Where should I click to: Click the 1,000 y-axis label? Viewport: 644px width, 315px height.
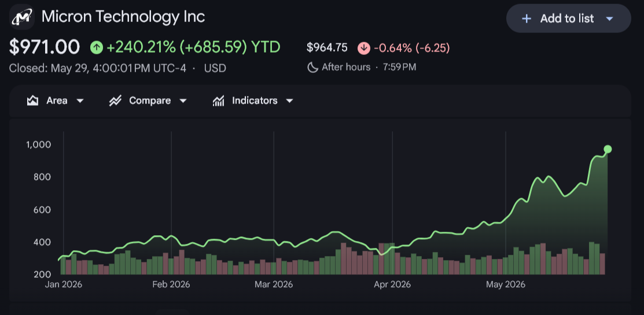pos(38,144)
